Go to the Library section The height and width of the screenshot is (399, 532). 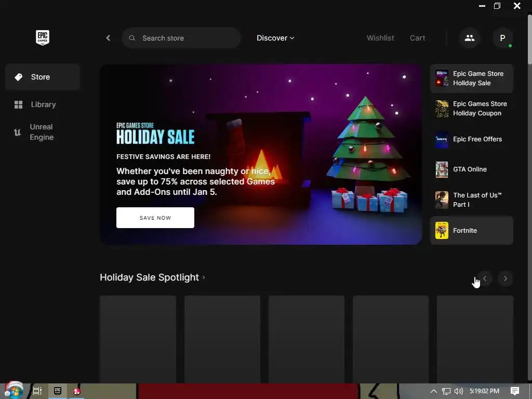click(43, 104)
